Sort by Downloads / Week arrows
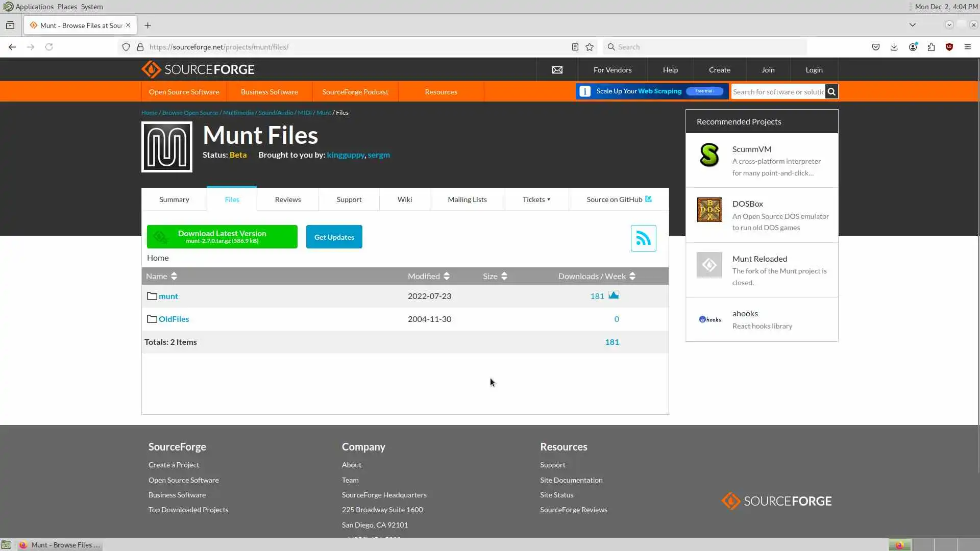Screen dimensions: 980x551 [632, 276]
